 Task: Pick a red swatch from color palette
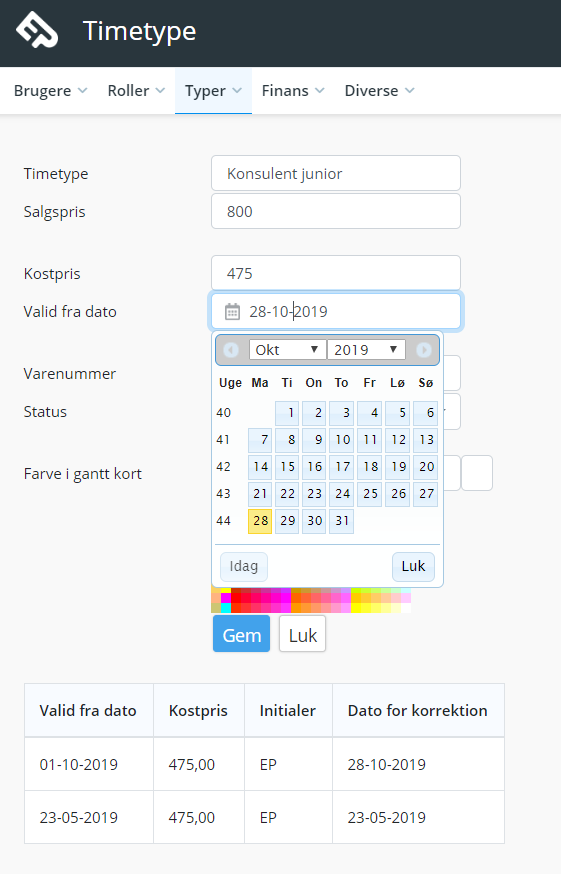(236, 598)
